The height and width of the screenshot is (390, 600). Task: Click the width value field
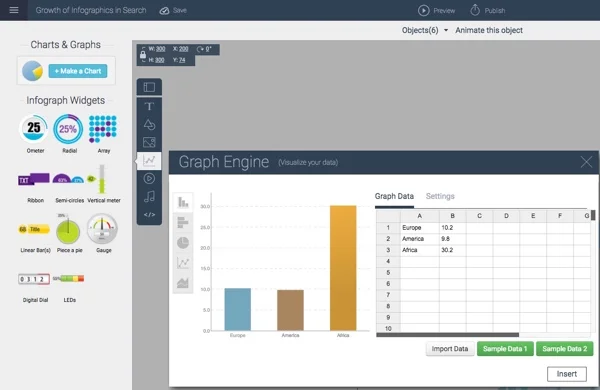161,49
